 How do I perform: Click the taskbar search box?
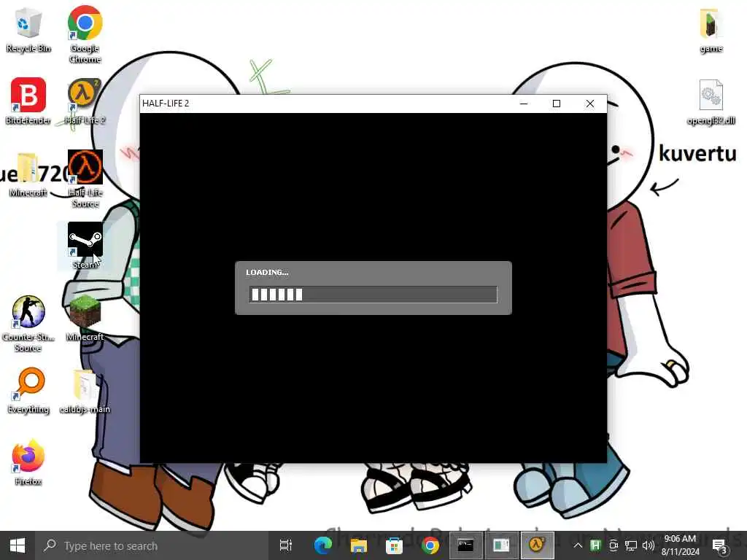(x=152, y=545)
